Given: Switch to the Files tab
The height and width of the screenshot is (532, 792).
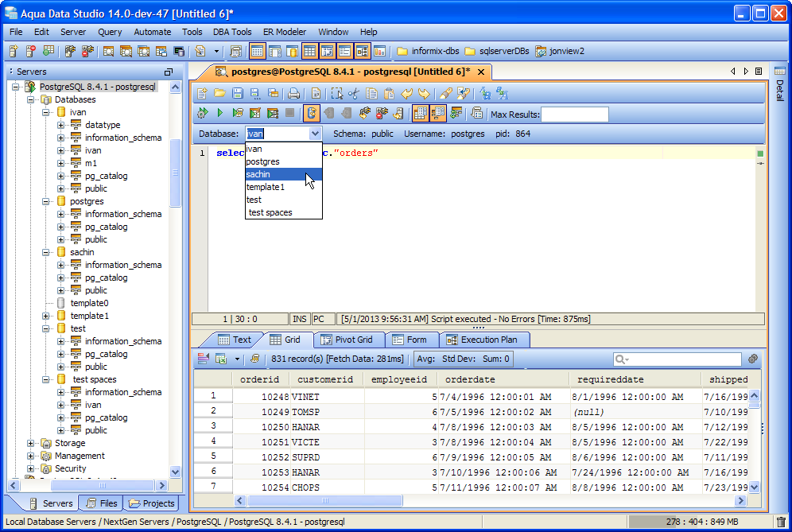Looking at the screenshot, I should click(102, 503).
